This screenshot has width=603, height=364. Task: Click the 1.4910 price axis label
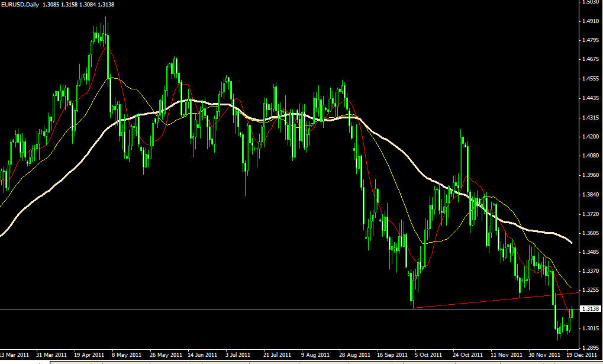pyautogui.click(x=591, y=21)
